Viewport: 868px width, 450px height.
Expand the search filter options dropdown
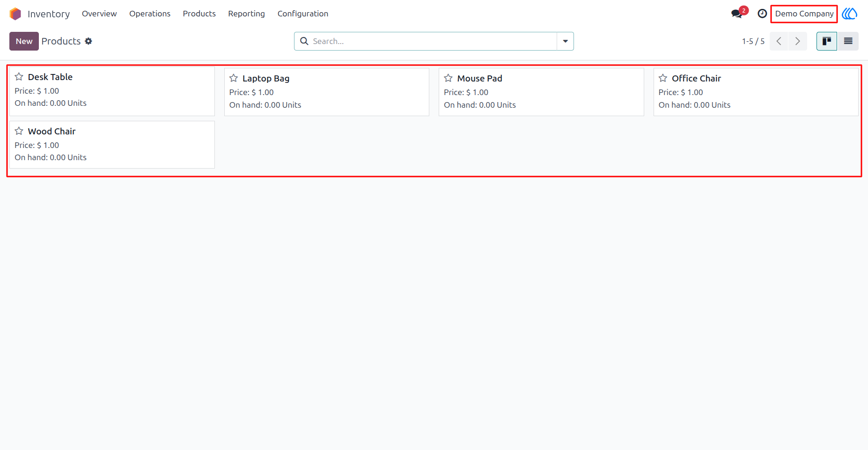point(565,41)
